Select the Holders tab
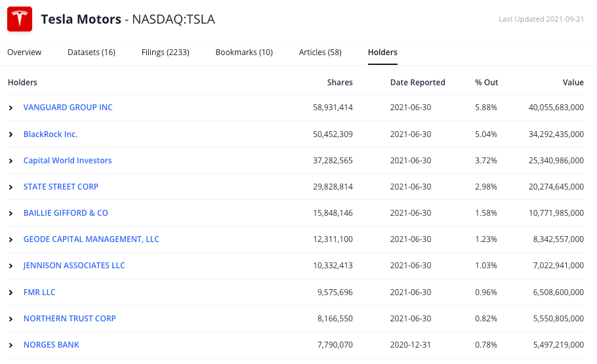 pyautogui.click(x=382, y=52)
